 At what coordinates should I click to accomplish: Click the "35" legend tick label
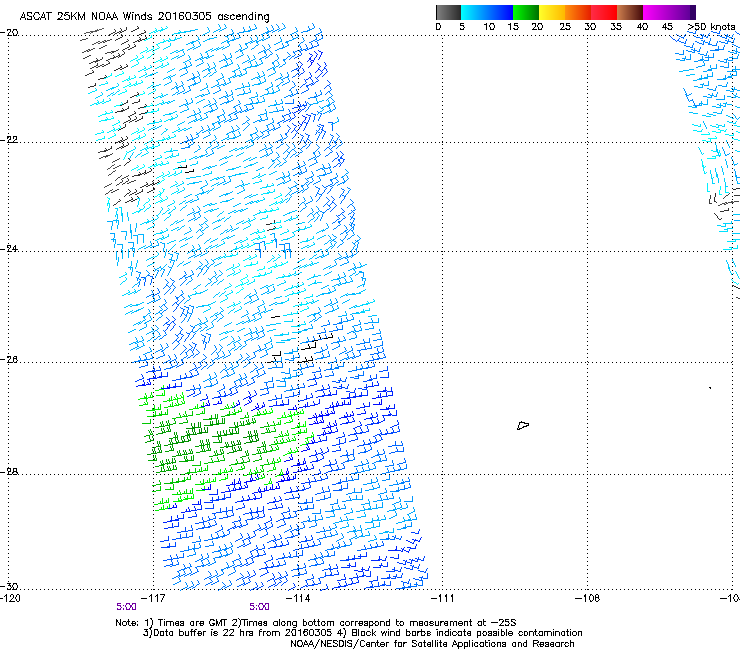[x=616, y=27]
